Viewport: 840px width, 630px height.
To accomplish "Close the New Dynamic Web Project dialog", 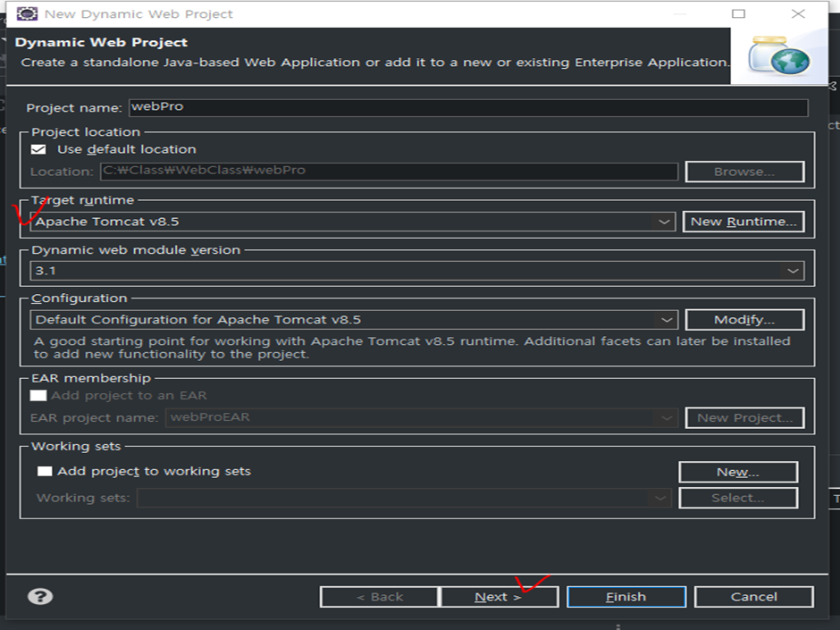I will pyautogui.click(x=798, y=14).
